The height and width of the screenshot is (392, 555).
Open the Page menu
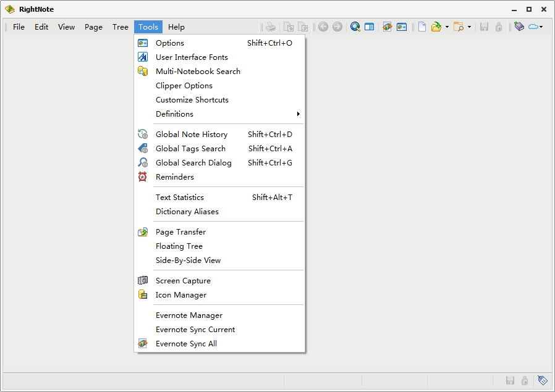coord(93,27)
